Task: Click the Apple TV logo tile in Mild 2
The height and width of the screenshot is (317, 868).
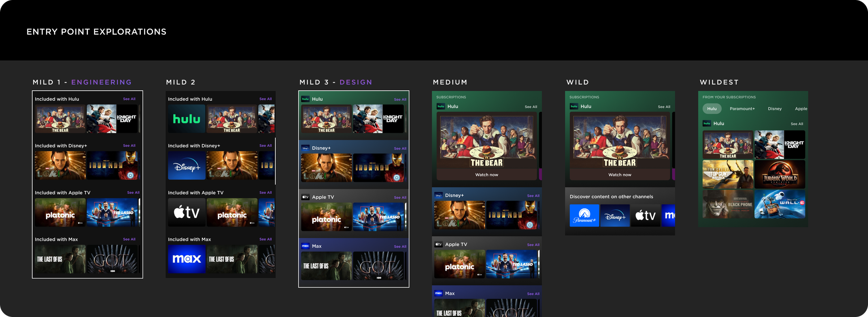Action: click(x=187, y=212)
